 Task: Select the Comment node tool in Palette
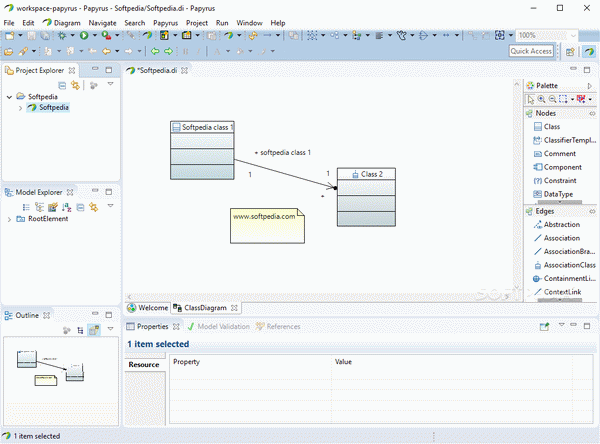(x=554, y=153)
